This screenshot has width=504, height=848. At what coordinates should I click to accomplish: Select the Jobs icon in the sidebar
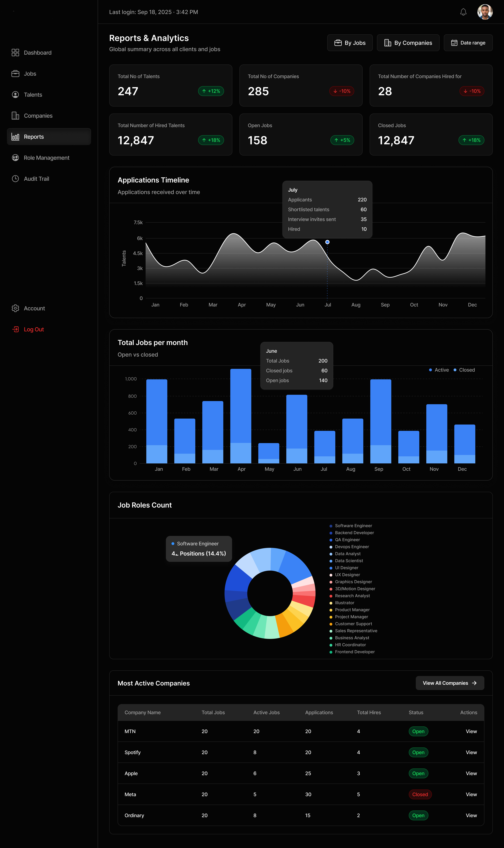coord(16,73)
